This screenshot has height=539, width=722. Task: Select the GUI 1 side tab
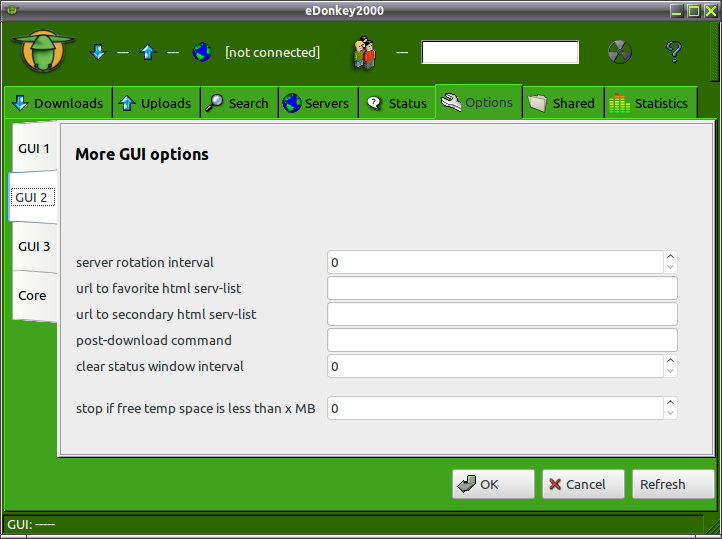click(34, 148)
